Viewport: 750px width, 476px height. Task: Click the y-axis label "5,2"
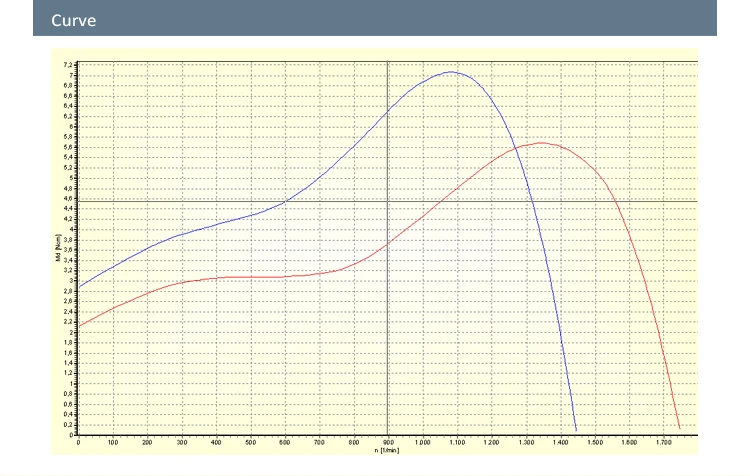pyautogui.click(x=68, y=168)
